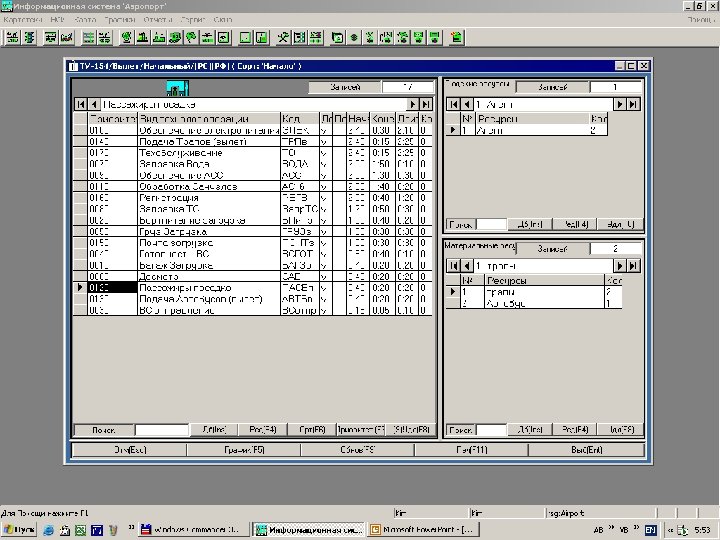Open the Отчеты menu
The height and width of the screenshot is (540, 720).
tap(158, 20)
